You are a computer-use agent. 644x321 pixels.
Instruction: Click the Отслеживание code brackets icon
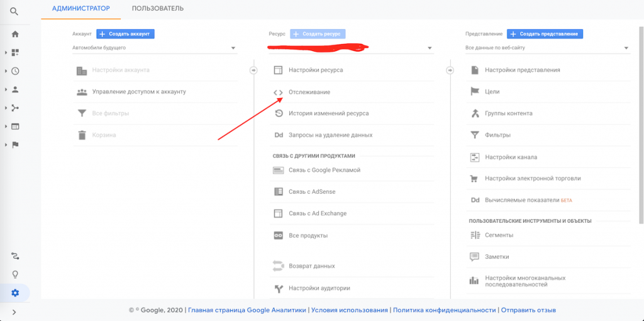pyautogui.click(x=278, y=93)
